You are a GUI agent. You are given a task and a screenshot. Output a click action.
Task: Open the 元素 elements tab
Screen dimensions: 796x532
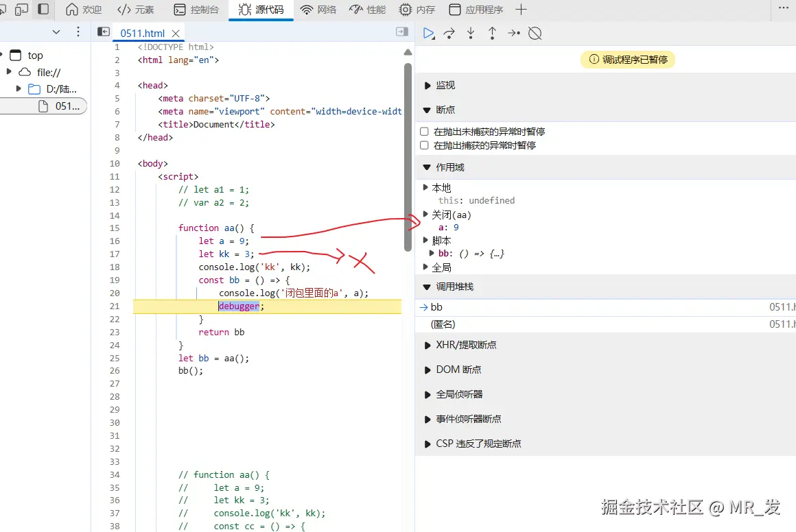coord(136,10)
